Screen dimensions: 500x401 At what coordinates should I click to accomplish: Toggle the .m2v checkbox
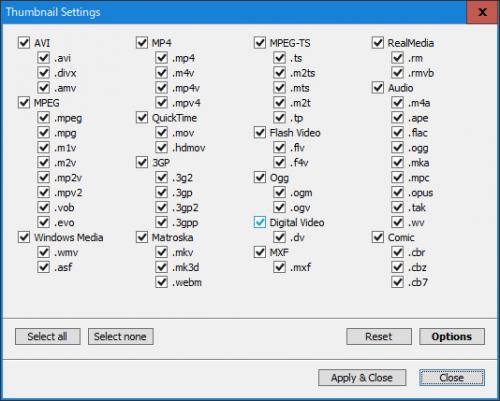click(x=44, y=162)
